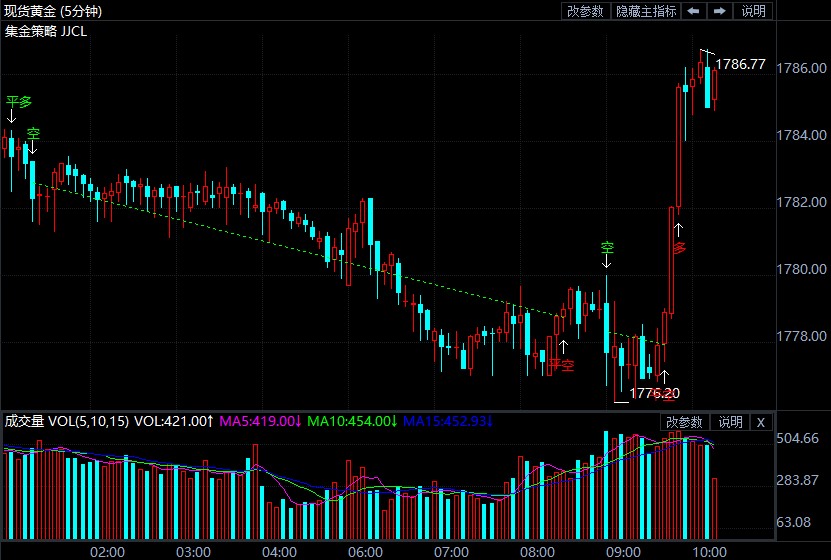
Task: Toggle 隐藏主指标 to hide main indicator
Action: point(645,11)
